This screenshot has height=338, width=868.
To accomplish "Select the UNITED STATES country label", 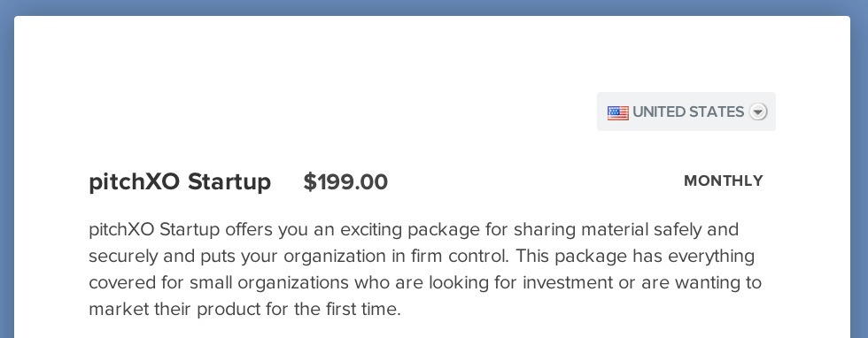I will (688, 111).
